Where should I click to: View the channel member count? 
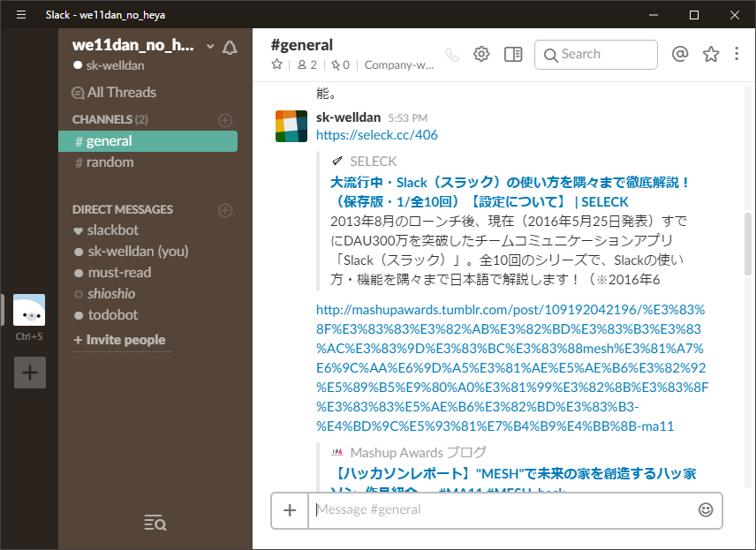pos(307,65)
